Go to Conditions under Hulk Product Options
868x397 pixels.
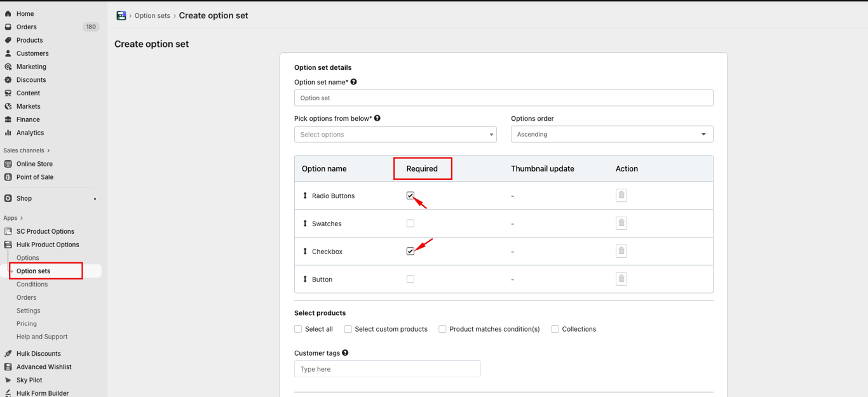[32, 285]
